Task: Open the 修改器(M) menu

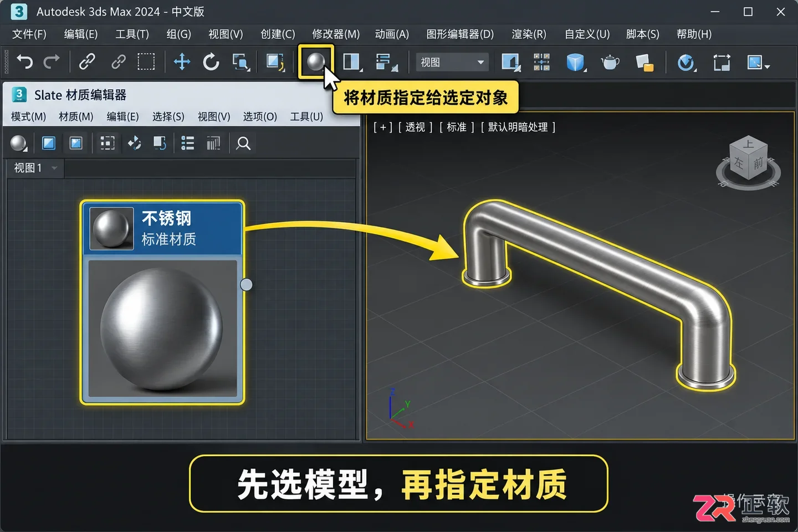Action: click(336, 34)
